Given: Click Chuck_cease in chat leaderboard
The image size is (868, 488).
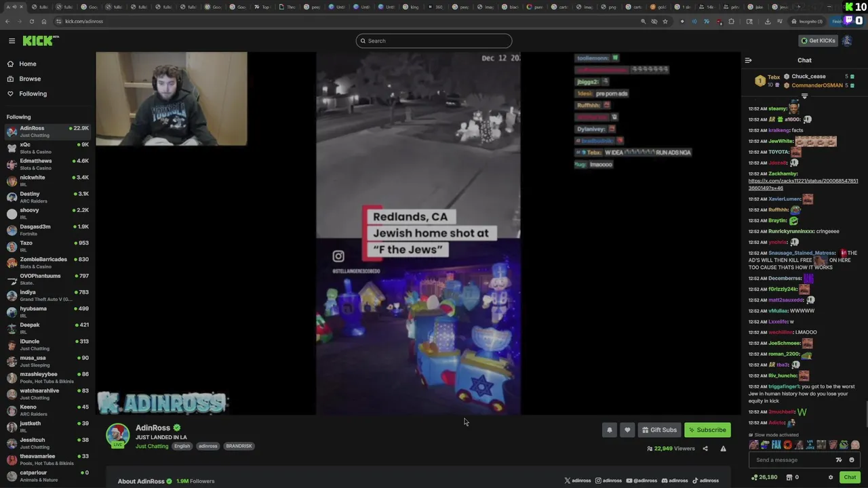Looking at the screenshot, I should pos(808,77).
